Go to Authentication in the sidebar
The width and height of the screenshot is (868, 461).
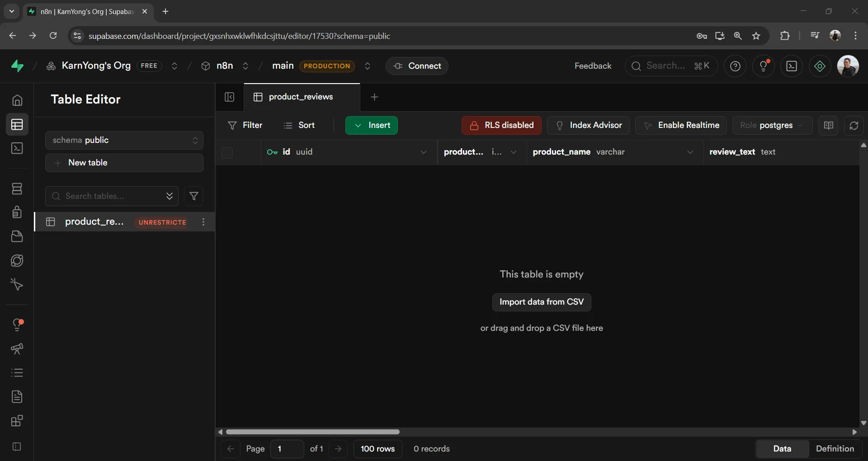pos(17,212)
